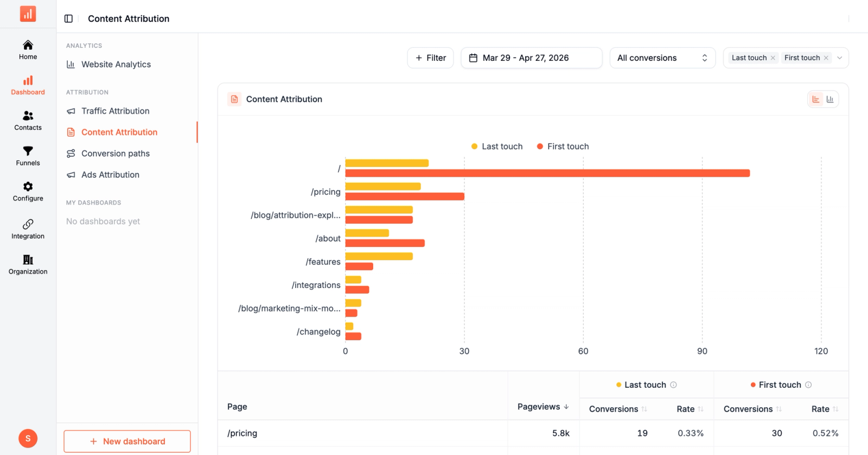Image resolution: width=868 pixels, height=455 pixels.
Task: Click the Last touch bar for /features
Action: [379, 257]
